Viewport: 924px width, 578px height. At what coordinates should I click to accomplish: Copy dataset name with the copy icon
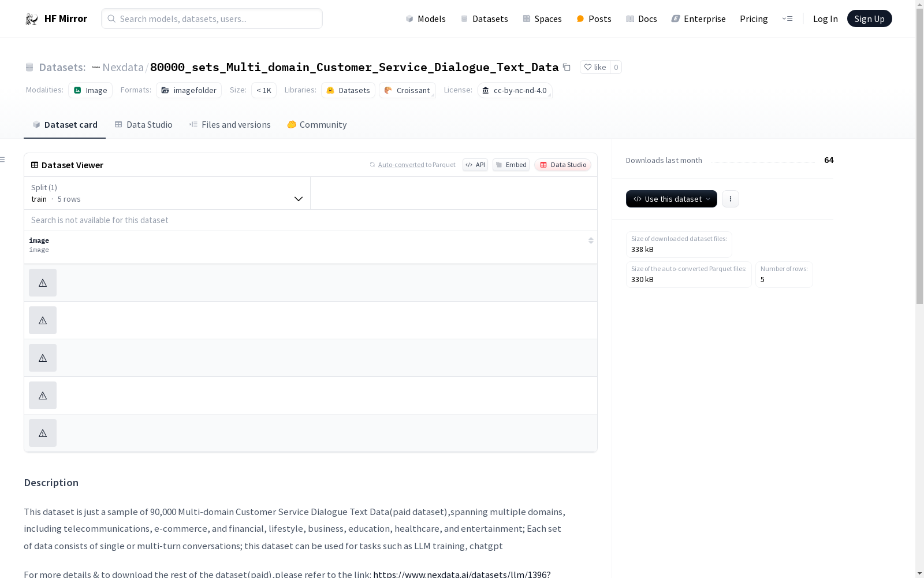pos(567,67)
